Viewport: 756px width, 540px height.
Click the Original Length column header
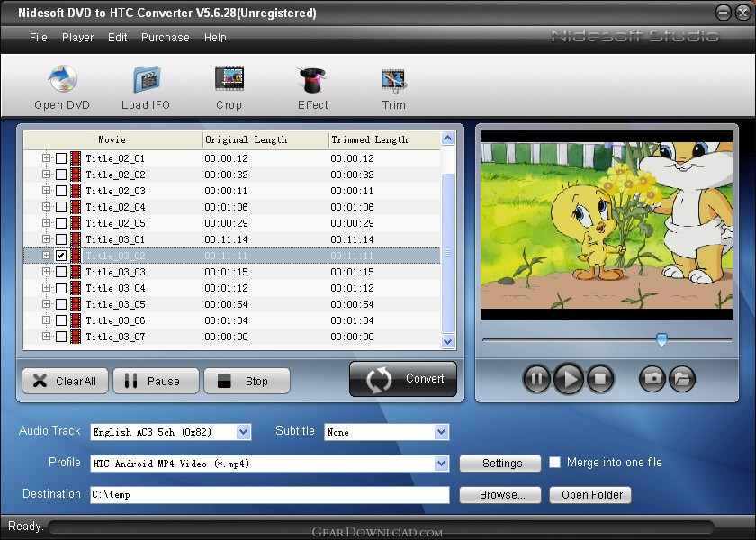tap(265, 139)
